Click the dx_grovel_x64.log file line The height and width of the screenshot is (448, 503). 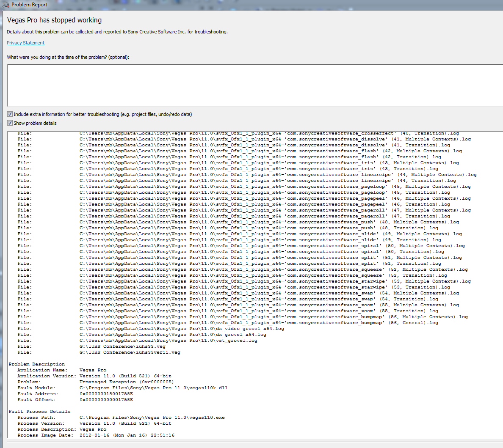coord(142,335)
